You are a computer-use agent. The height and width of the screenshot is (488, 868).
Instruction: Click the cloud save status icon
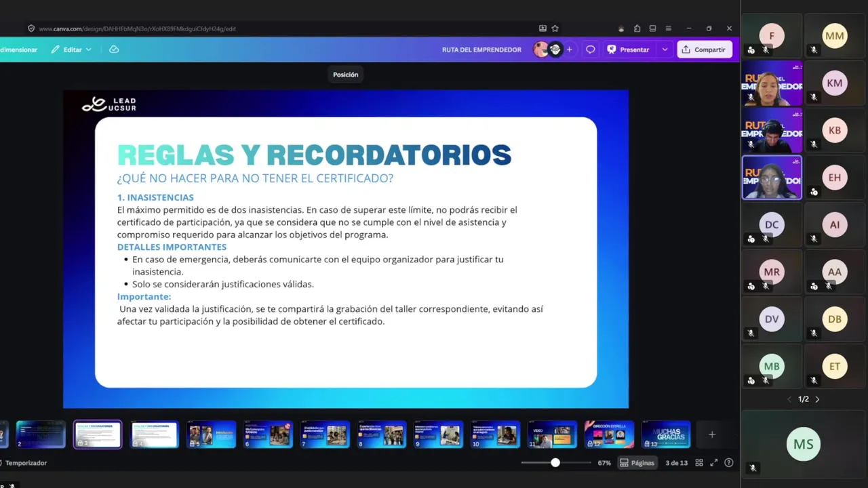coord(114,49)
